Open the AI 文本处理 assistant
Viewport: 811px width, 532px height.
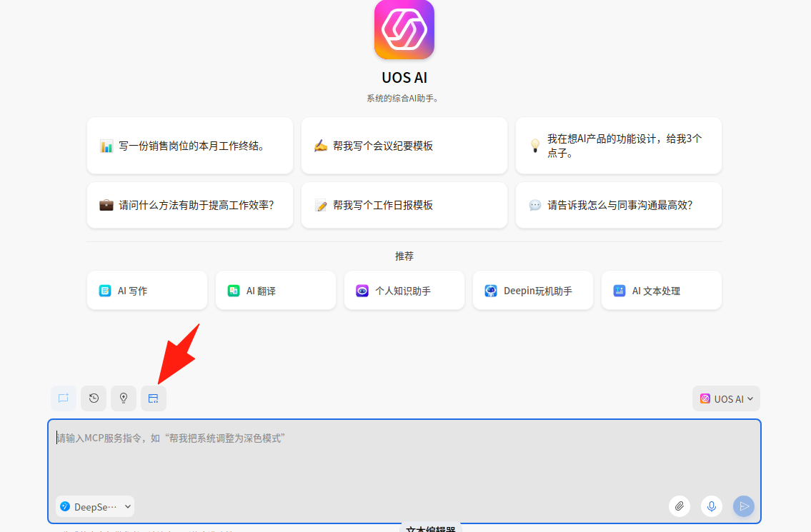tap(662, 291)
